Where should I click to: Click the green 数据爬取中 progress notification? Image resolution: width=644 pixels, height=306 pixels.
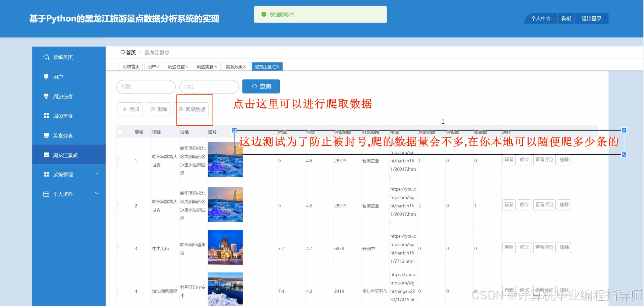pyautogui.click(x=320, y=14)
